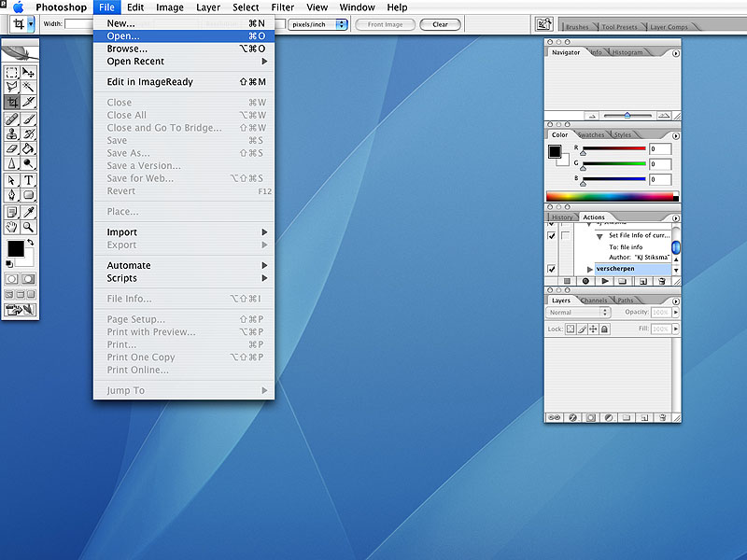The height and width of the screenshot is (560, 747).
Task: Open the blend mode Normal dropdown
Action: click(578, 313)
